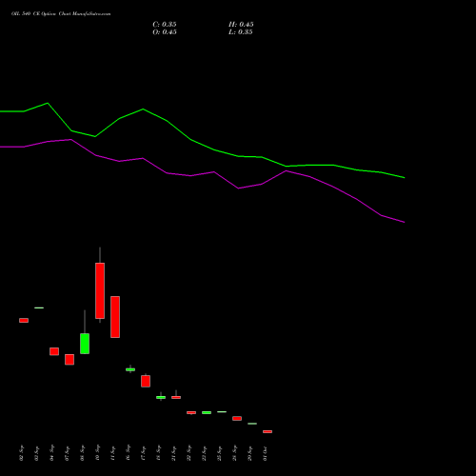This screenshot has width=476, height=476.
Task: Click the chart title text at top-left
Action: tap(61, 14)
